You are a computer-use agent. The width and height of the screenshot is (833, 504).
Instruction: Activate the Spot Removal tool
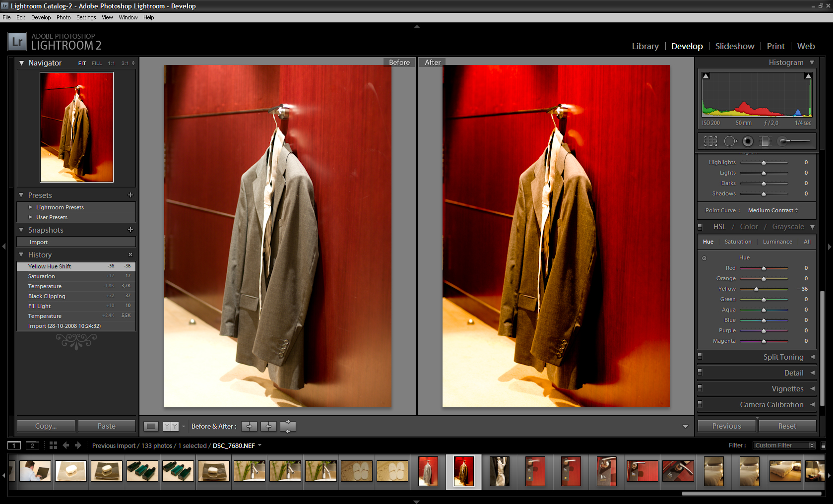730,141
